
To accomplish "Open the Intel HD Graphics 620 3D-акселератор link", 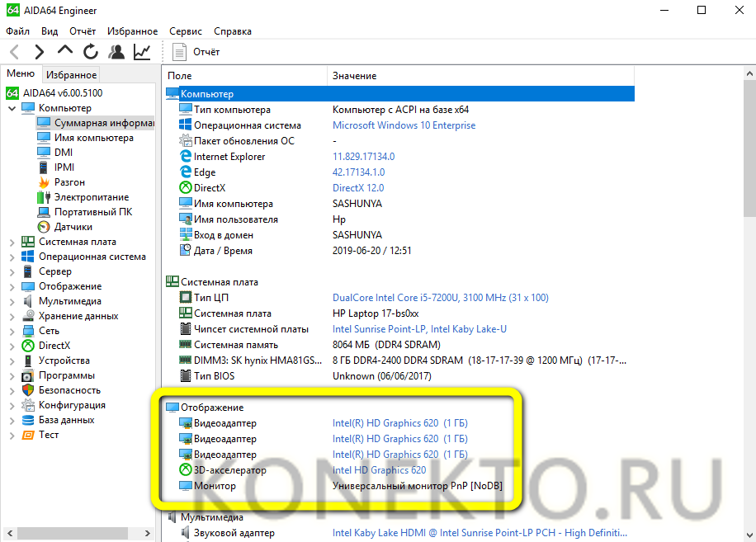I will [x=379, y=470].
